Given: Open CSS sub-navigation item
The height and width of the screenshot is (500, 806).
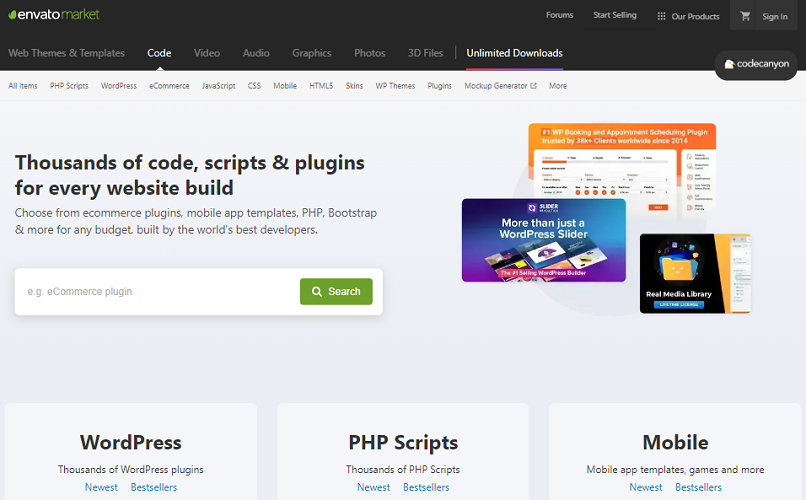Looking at the screenshot, I should point(254,86).
